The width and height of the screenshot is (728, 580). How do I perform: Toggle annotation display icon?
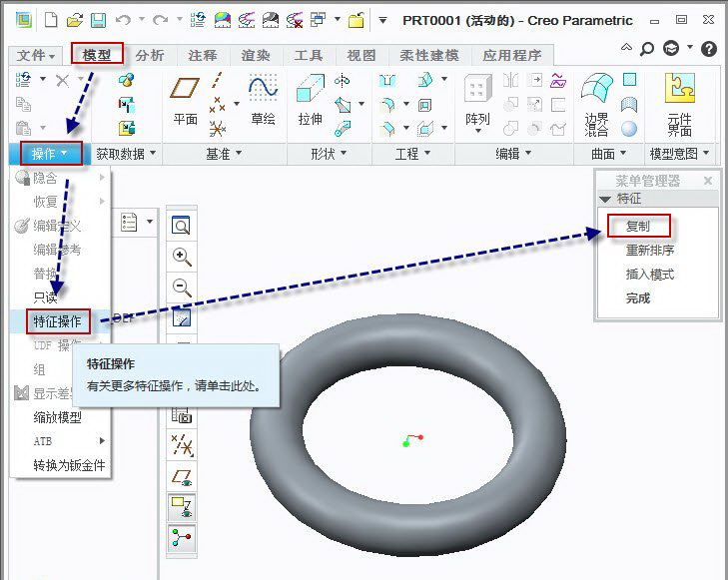[x=182, y=508]
